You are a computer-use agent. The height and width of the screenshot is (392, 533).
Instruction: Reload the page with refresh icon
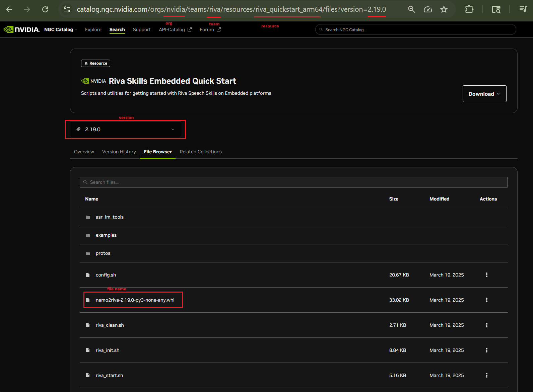tap(45, 9)
